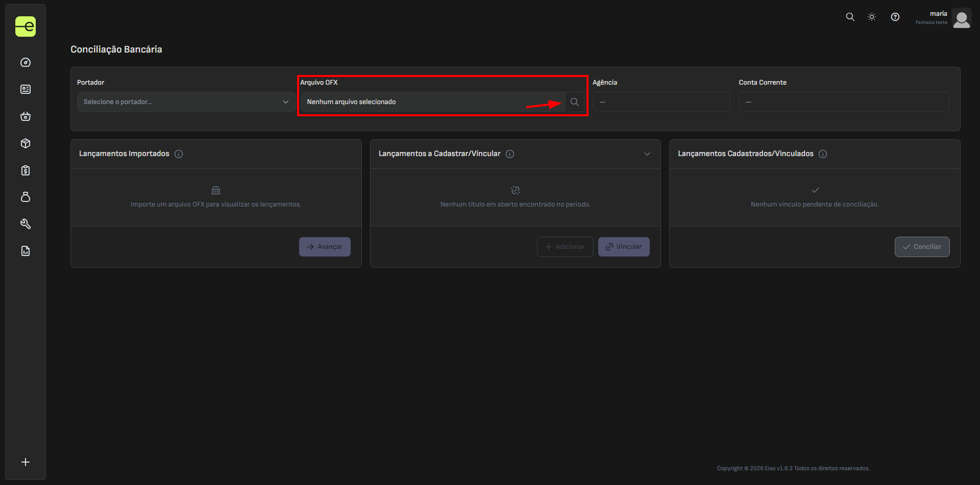
Task: Click the Conciliar button
Action: pos(922,247)
